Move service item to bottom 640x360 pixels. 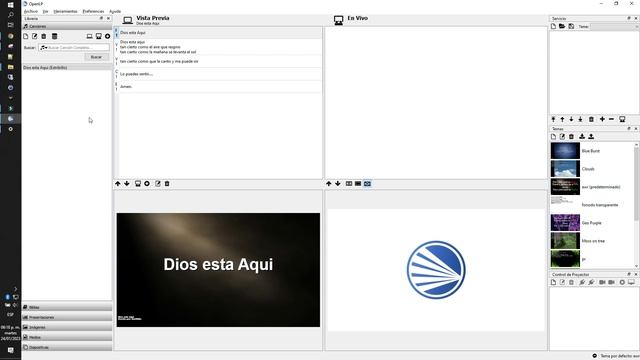(x=580, y=119)
